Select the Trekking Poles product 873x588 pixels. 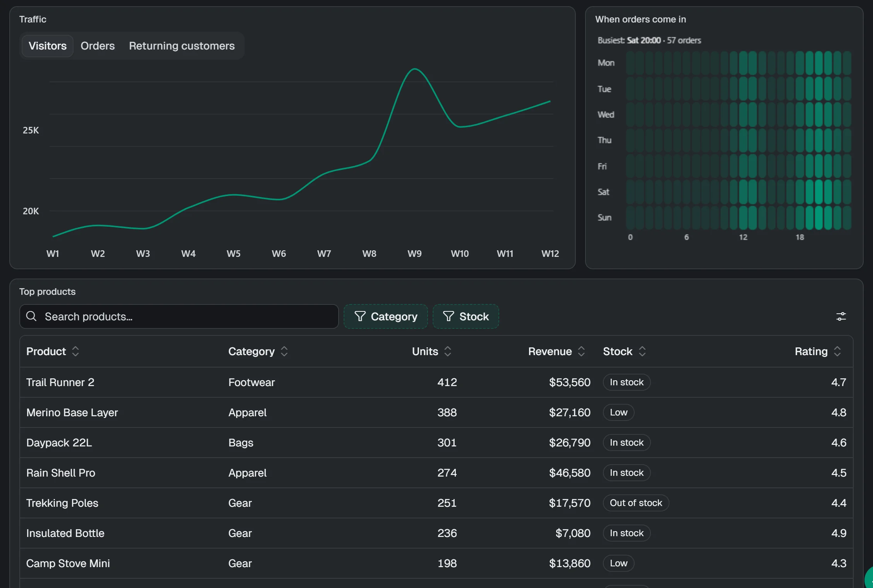[62, 503]
